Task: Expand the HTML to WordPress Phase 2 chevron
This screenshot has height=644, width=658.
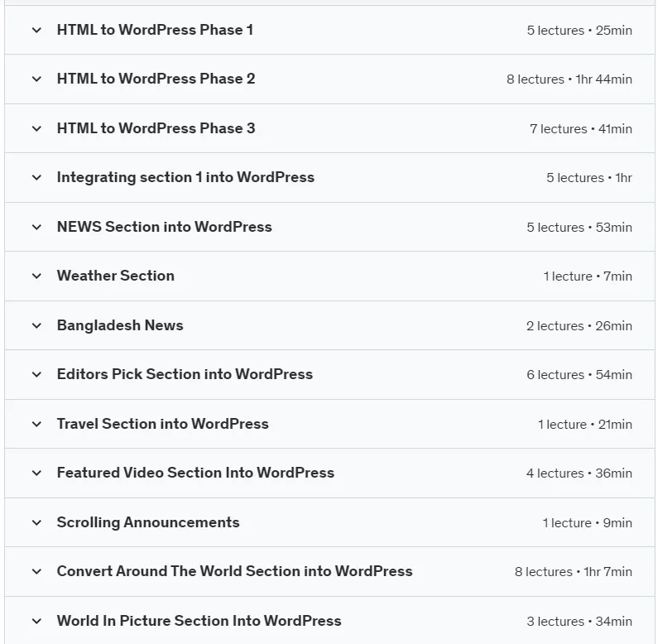Action: tap(37, 79)
